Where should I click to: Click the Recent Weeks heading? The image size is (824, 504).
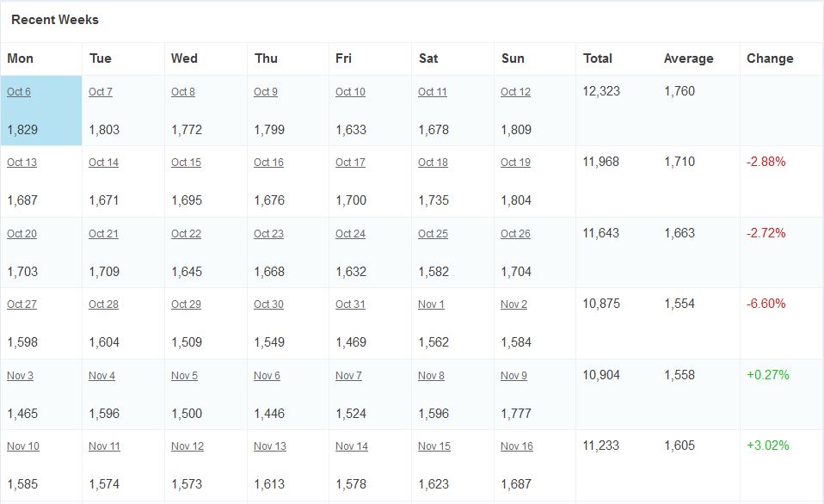(x=55, y=20)
